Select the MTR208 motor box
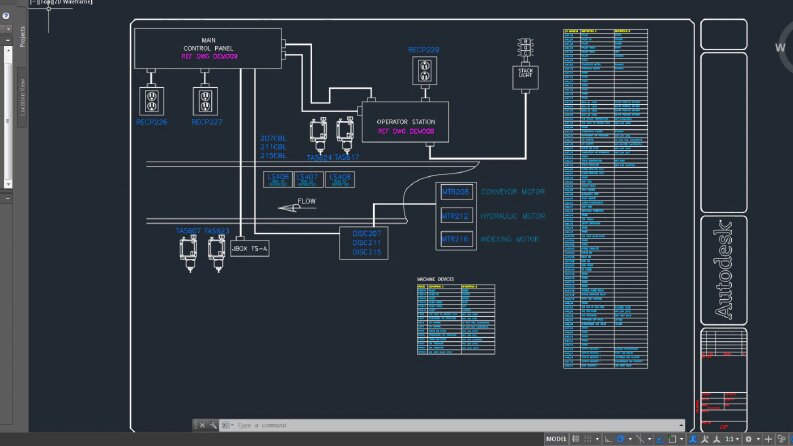Screen dimensions: 793x446 click(456, 192)
